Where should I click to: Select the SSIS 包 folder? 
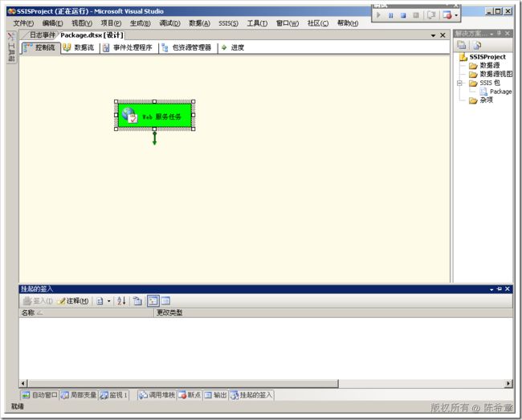click(490, 83)
